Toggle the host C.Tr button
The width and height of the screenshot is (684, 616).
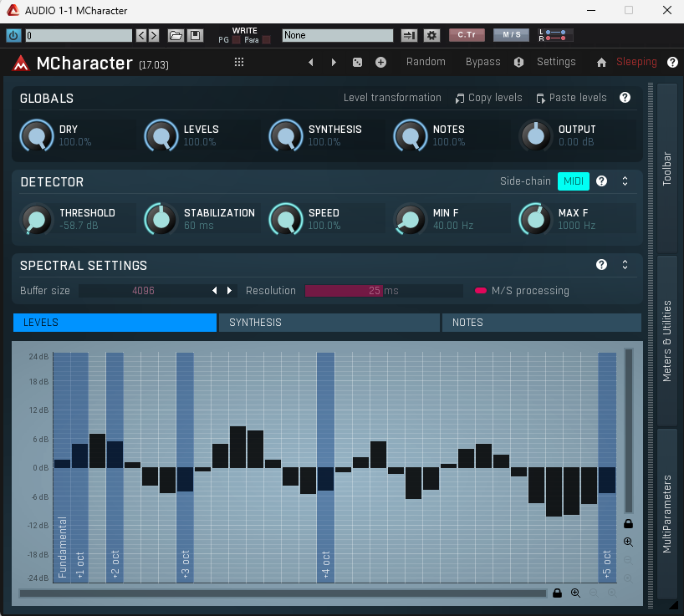[x=467, y=35]
